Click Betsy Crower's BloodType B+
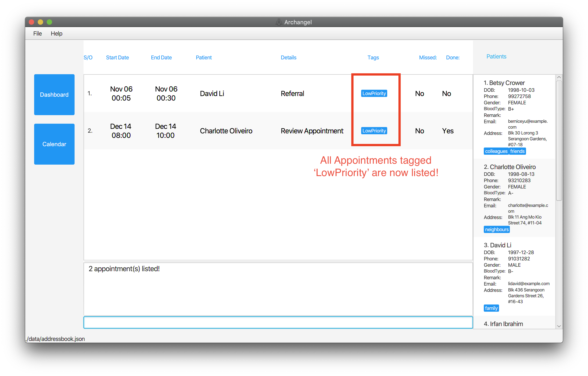Image resolution: width=588 pixels, height=376 pixels. coord(511,109)
